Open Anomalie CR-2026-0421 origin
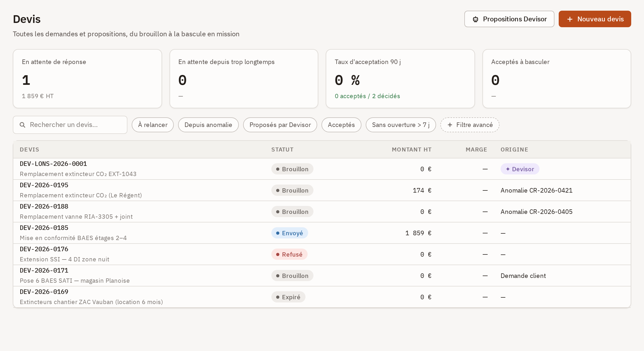This screenshot has width=644, height=351. (x=536, y=190)
